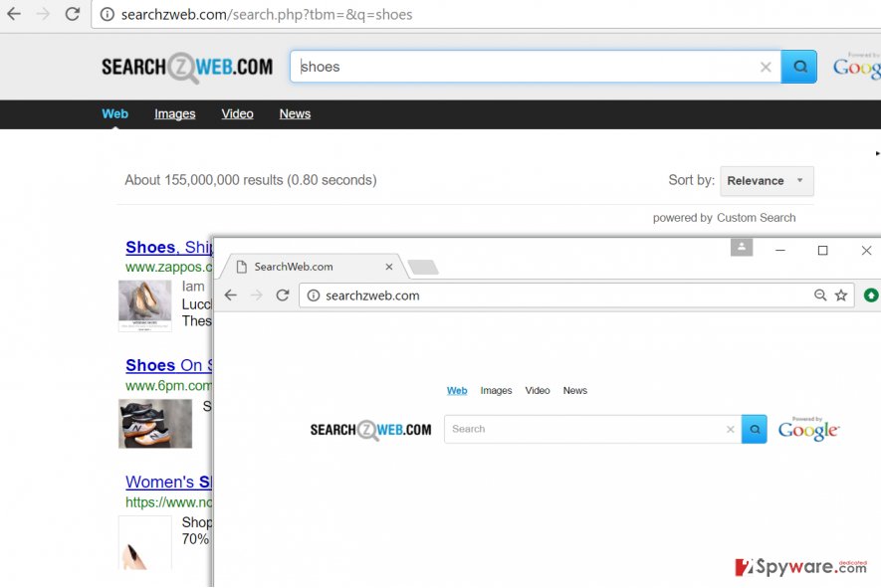Maximize the front browser window
The image size is (881, 588).
click(822, 250)
